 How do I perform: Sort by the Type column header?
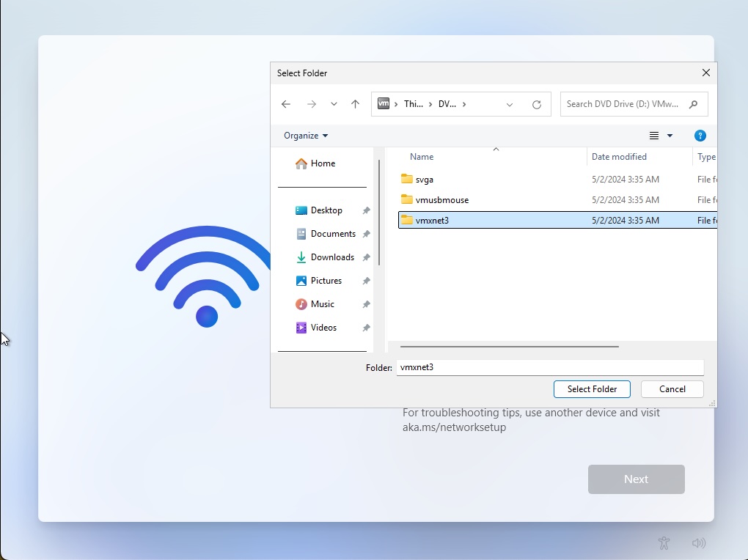705,156
